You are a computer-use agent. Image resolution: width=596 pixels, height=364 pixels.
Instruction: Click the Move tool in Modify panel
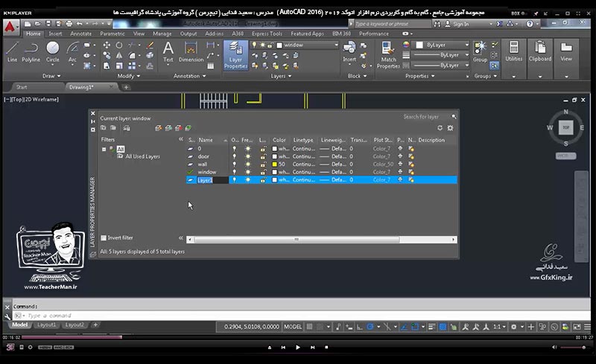(107, 45)
